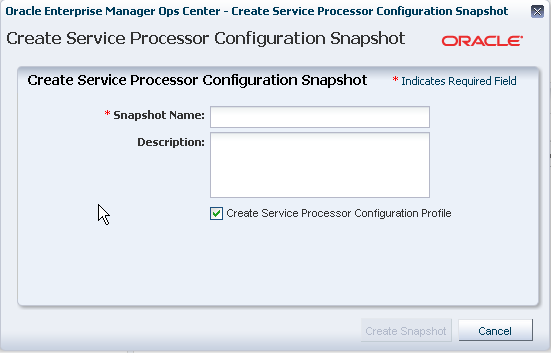The height and width of the screenshot is (360, 560).
Task: Click the Create Snapshot button
Action: tap(406, 330)
